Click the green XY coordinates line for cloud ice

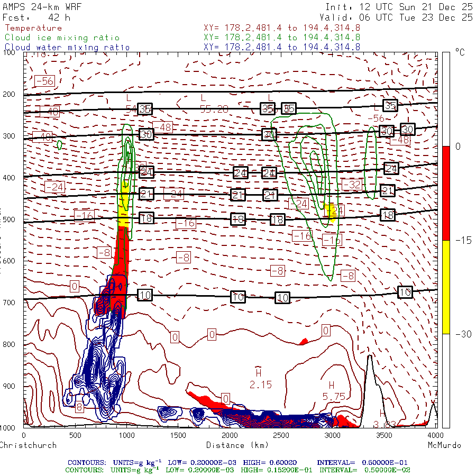282,38
